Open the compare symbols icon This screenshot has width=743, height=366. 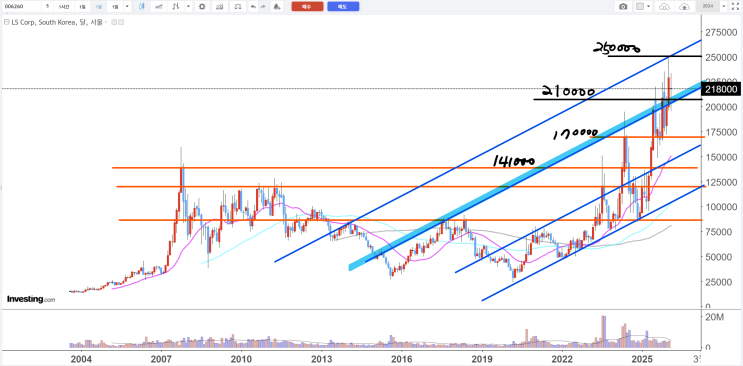coord(237,7)
